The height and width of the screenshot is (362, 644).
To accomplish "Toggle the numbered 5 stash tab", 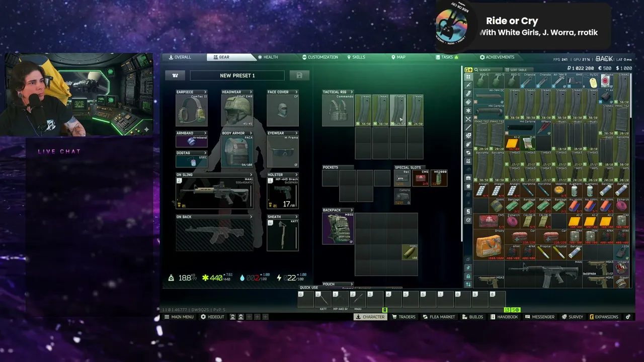I will pos(468,212).
